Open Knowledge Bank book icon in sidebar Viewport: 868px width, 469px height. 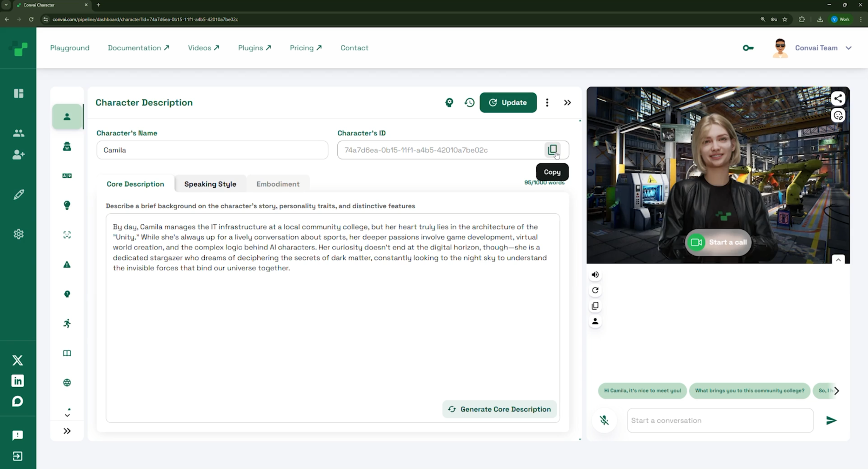(67, 353)
